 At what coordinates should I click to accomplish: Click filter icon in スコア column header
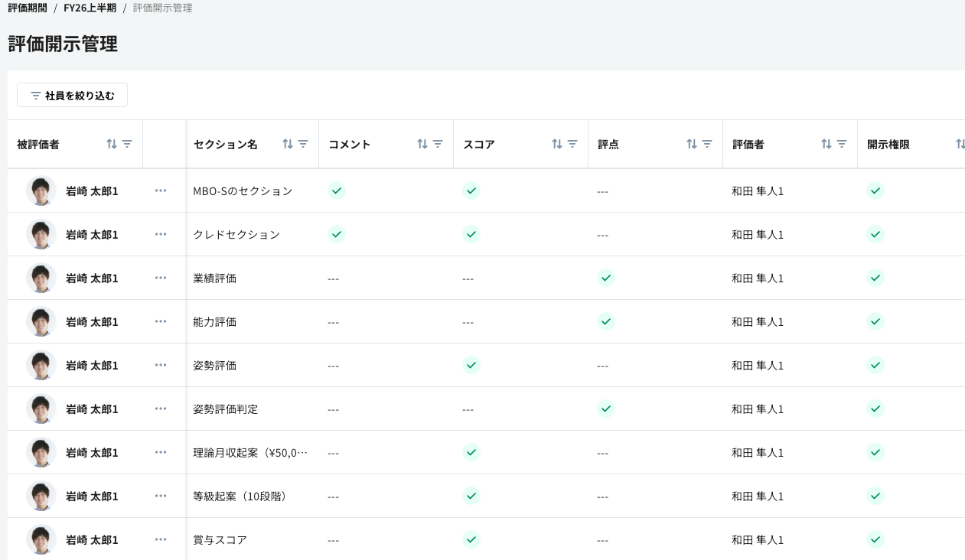point(572,144)
